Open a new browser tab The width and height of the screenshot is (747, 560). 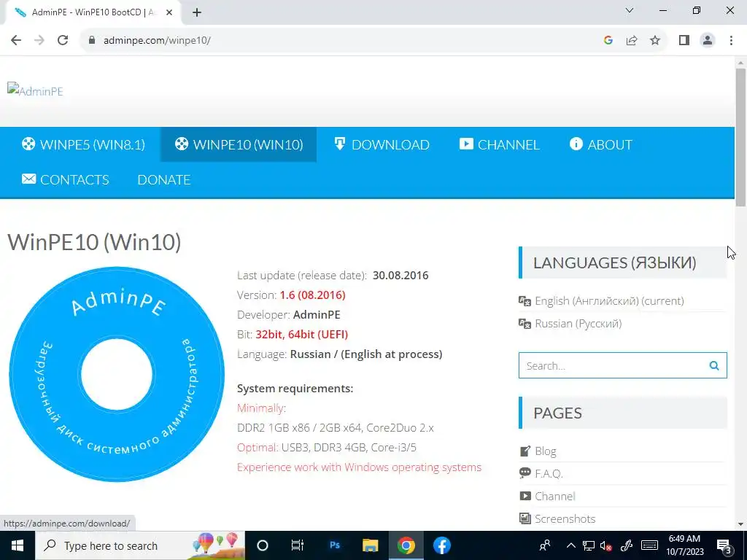[197, 12]
